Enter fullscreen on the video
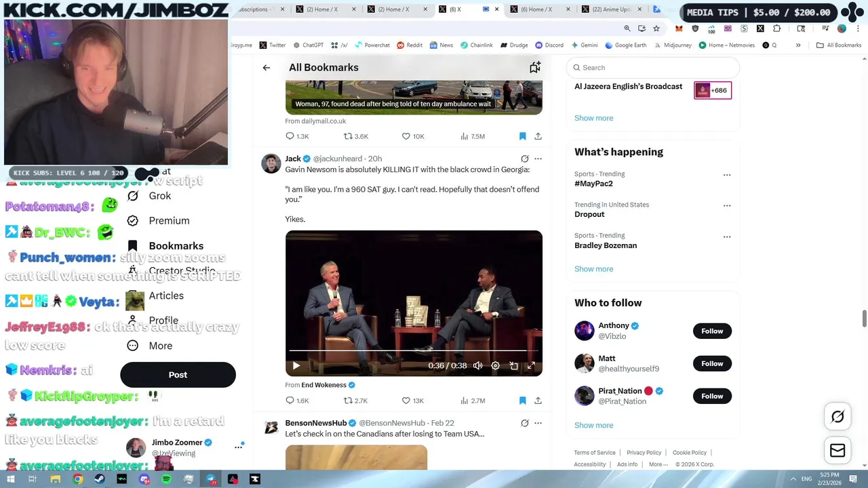Viewport: 868px width, 488px height. (x=531, y=365)
